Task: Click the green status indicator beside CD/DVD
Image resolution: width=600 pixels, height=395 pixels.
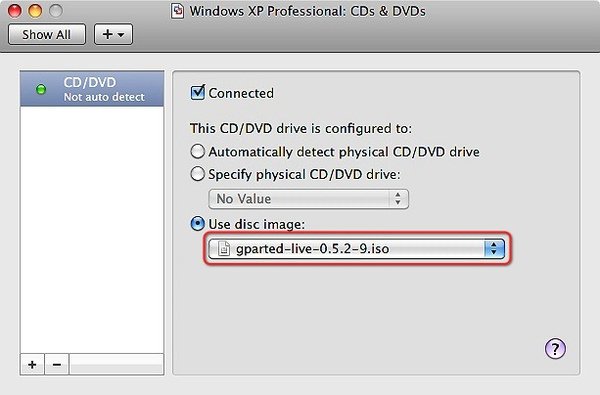Action: [x=41, y=89]
